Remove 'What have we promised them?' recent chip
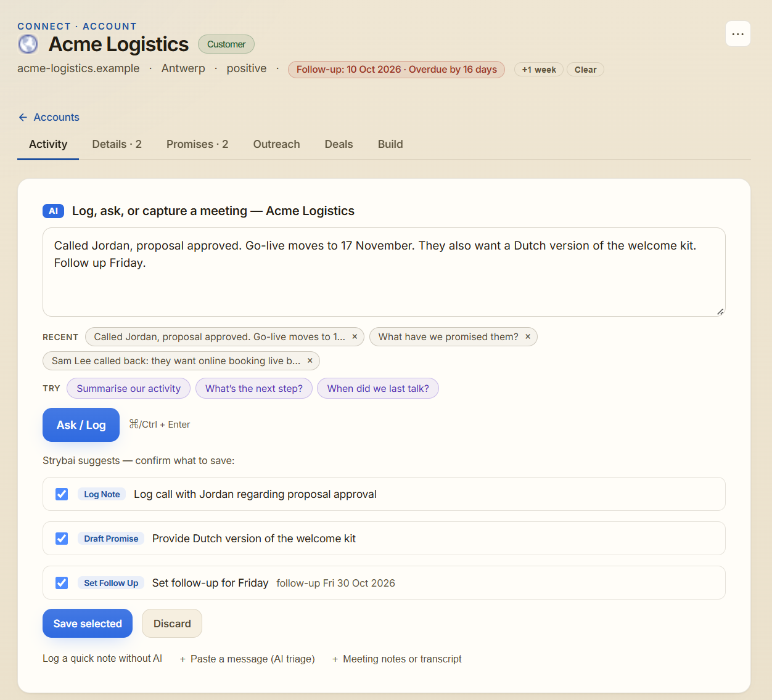The height and width of the screenshot is (700, 772). [528, 336]
